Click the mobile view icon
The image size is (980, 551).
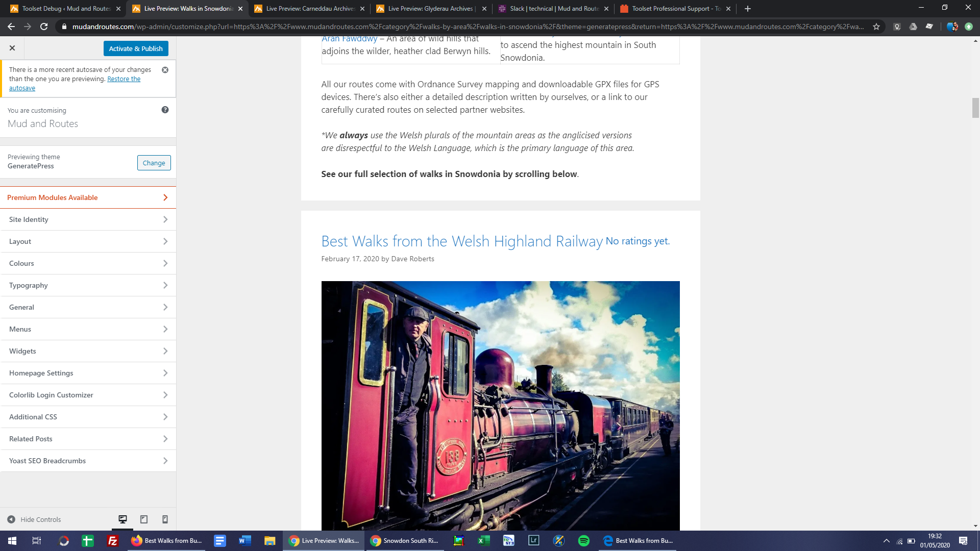pos(165,519)
